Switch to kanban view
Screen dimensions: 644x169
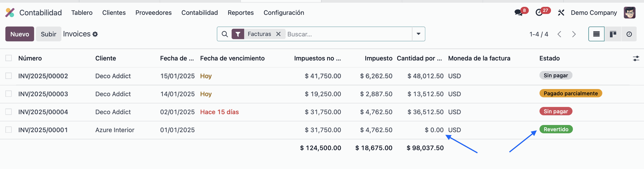[613, 34]
